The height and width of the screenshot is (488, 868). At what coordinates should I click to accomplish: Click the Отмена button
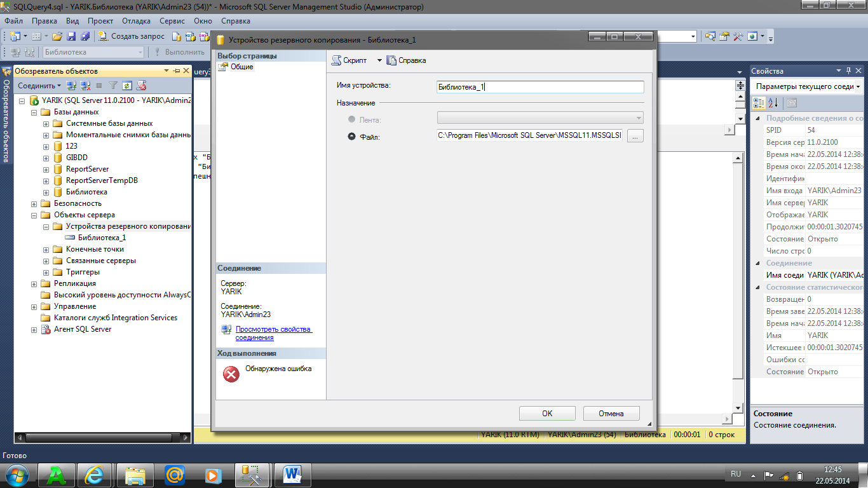(611, 414)
